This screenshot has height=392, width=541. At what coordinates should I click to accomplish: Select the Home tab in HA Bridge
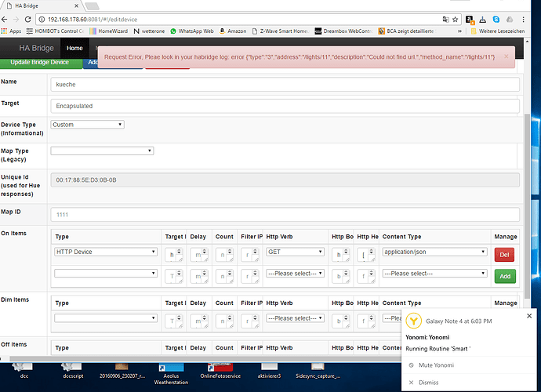click(74, 48)
